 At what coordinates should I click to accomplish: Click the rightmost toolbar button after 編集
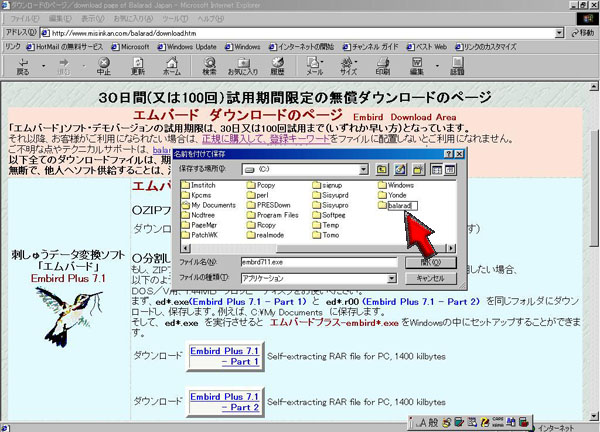[x=457, y=66]
